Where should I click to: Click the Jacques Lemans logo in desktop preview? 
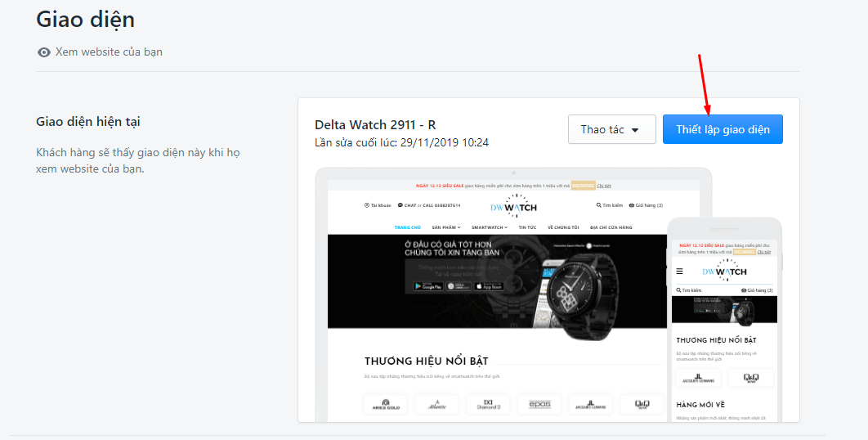(x=591, y=404)
